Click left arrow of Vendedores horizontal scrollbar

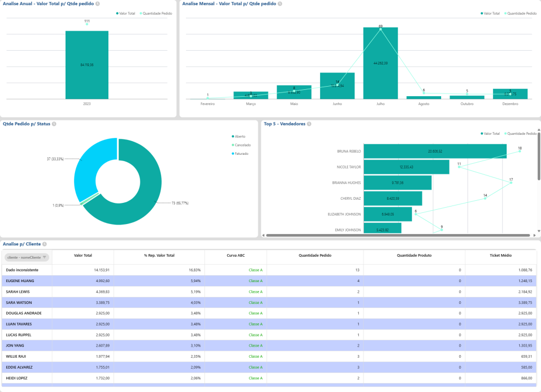point(264,234)
